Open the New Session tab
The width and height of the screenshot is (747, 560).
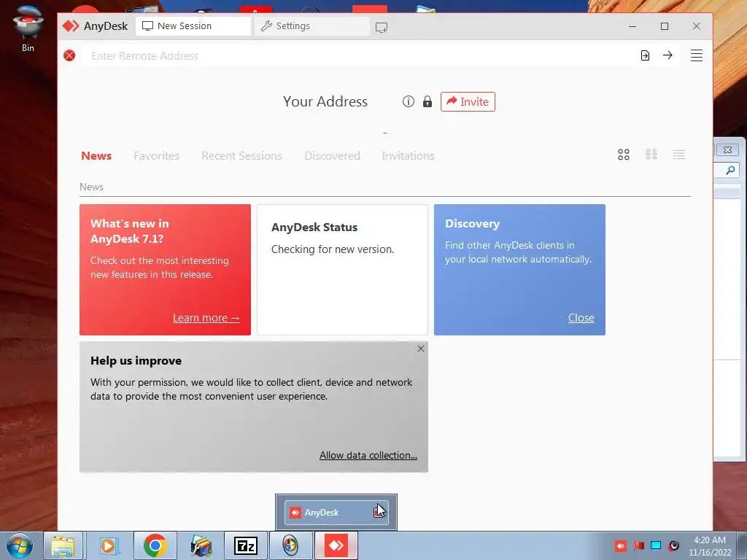[x=193, y=26]
